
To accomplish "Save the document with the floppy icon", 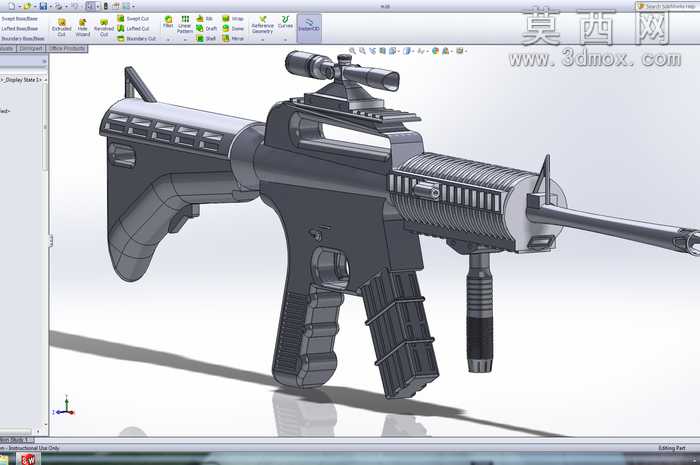I will (43, 6).
